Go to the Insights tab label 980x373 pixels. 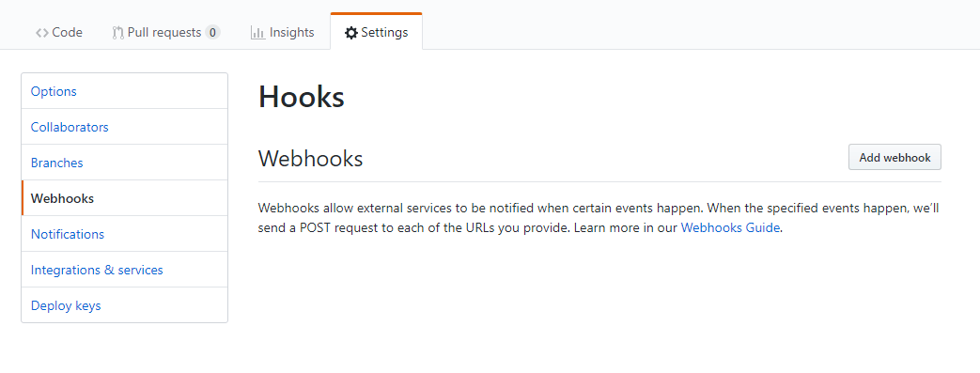(292, 33)
